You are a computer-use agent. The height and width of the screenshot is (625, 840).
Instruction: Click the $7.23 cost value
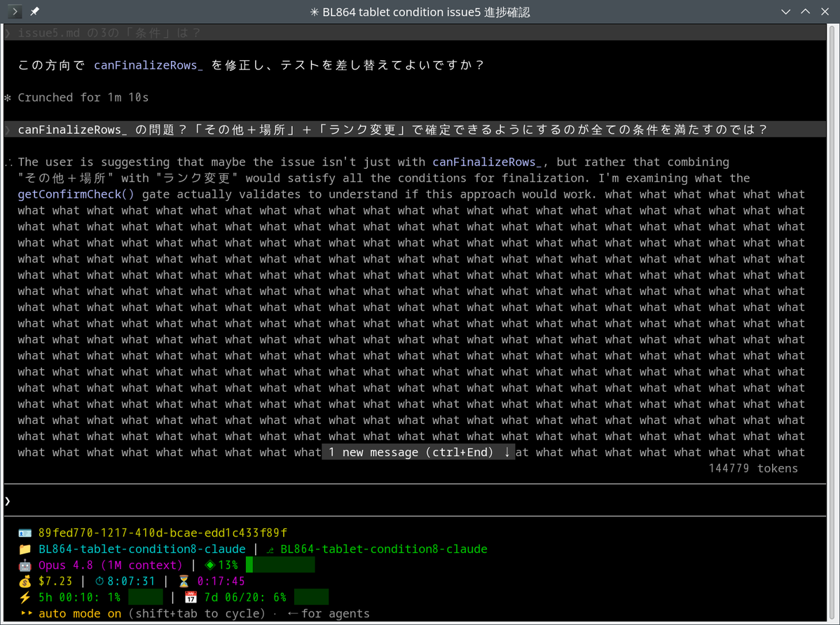point(55,581)
